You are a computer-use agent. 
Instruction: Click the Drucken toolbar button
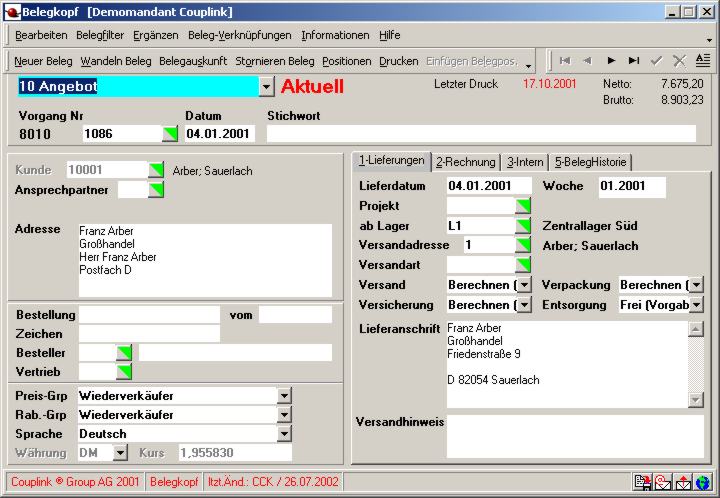tap(399, 61)
